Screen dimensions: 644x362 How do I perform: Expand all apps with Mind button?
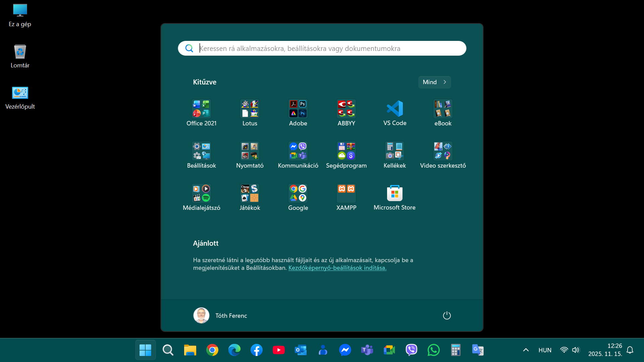434,82
